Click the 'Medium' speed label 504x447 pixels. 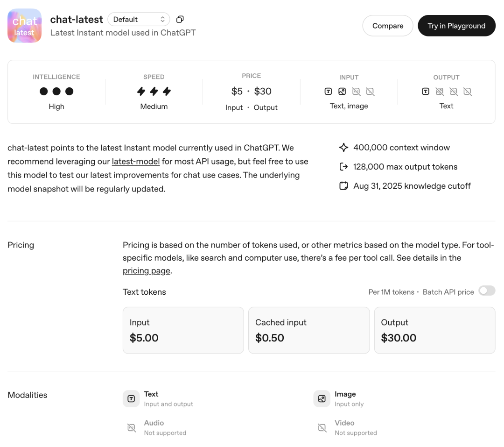point(154,106)
